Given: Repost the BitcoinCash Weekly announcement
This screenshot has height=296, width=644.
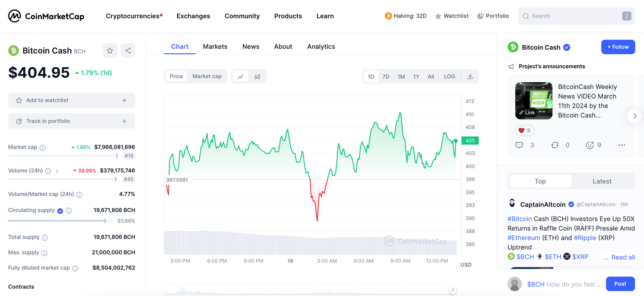Looking at the screenshot, I should 555,144.
